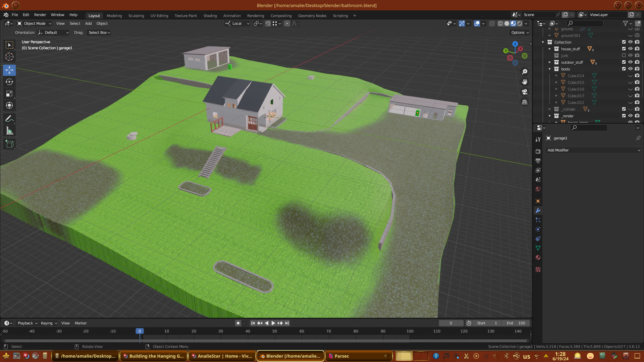
Task: Switch to the Shading workspace tab
Action: (210, 16)
